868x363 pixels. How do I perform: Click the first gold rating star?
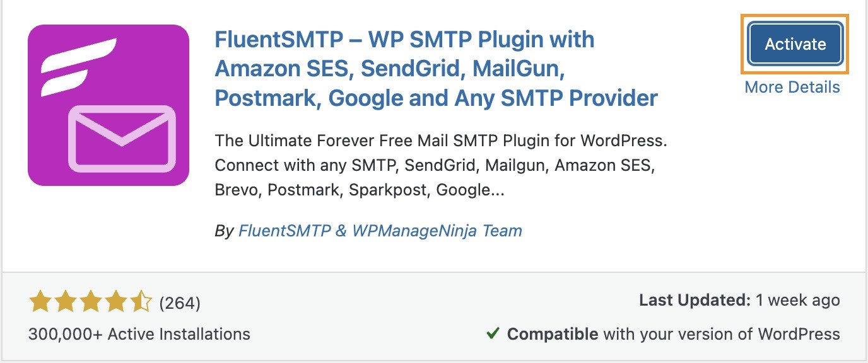coord(40,302)
